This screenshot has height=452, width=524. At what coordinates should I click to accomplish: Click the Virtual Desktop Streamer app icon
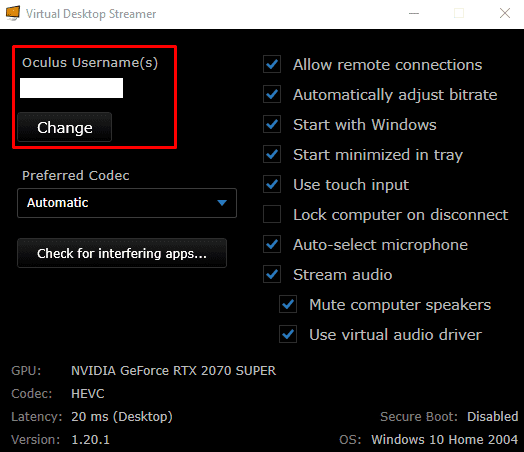(13, 13)
